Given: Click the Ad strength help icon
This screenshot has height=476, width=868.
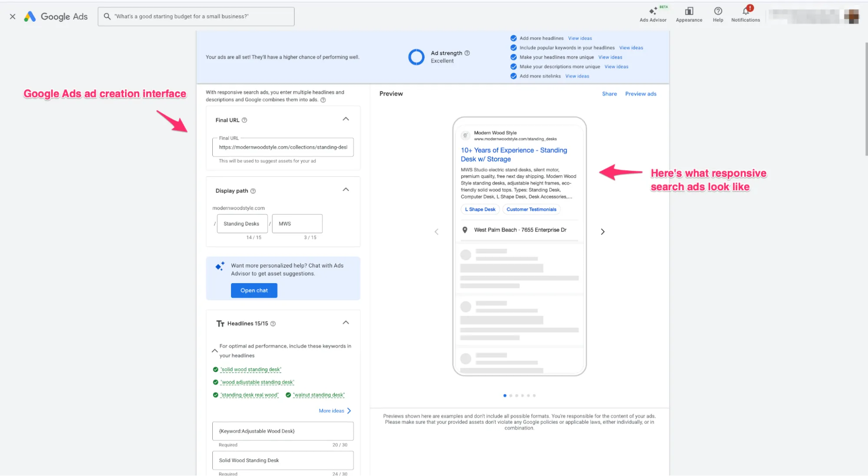Looking at the screenshot, I should pos(467,53).
